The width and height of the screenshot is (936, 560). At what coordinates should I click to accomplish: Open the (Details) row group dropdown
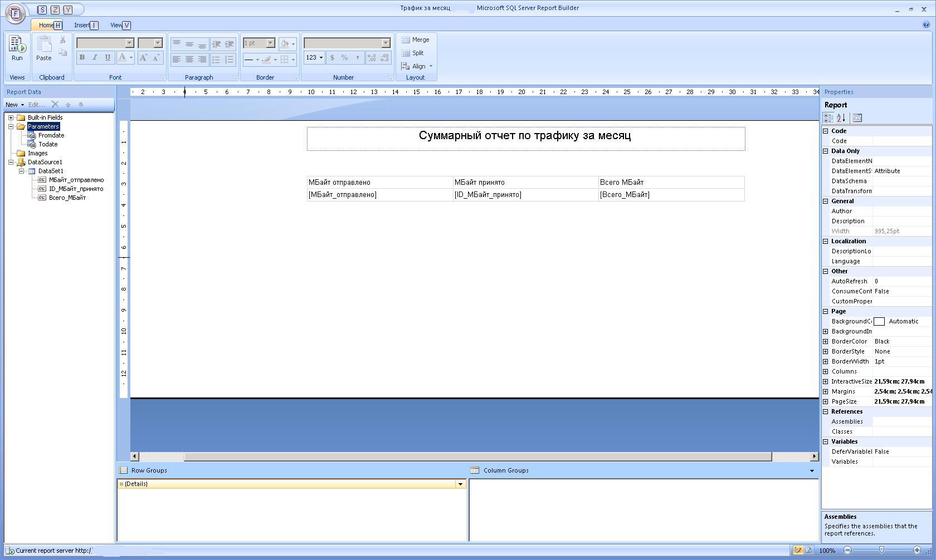pos(460,484)
